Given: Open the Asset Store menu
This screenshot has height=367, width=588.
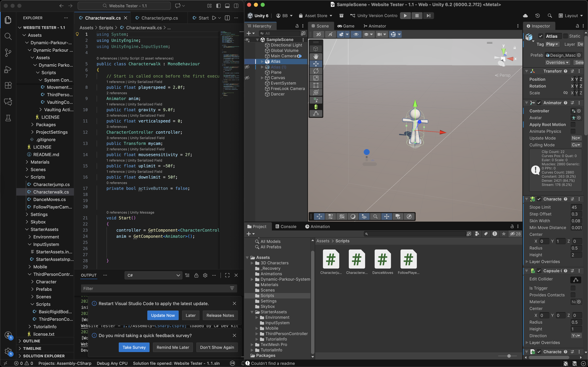Looking at the screenshot, I should coord(316,16).
